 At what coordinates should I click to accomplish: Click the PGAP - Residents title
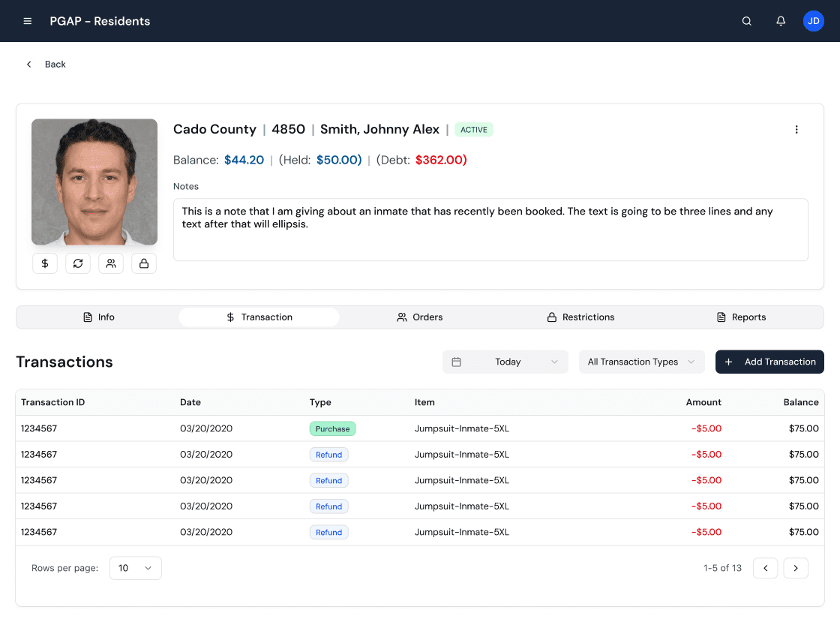(100, 21)
